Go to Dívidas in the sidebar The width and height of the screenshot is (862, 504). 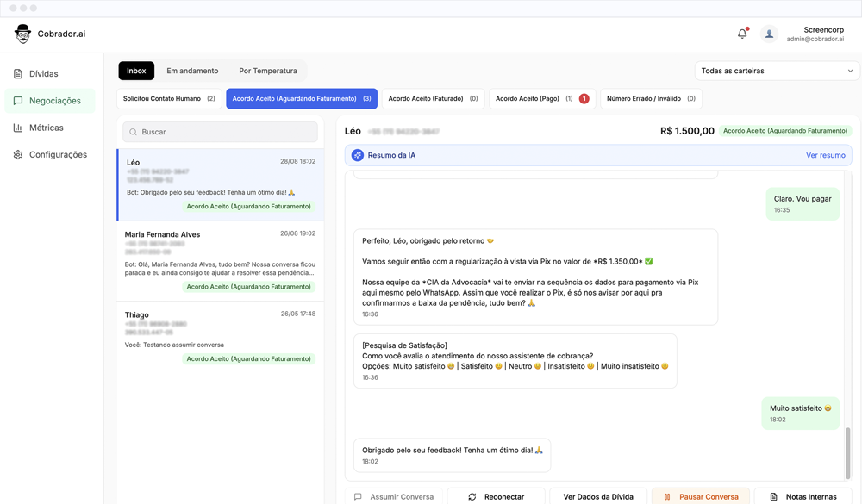[x=50, y=73]
